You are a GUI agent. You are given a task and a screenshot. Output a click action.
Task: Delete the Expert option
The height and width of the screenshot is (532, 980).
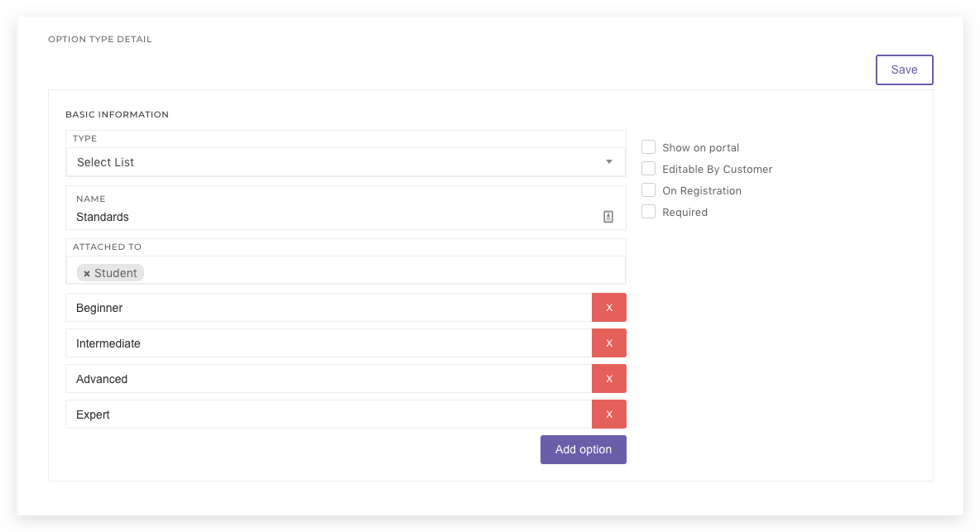click(x=608, y=415)
